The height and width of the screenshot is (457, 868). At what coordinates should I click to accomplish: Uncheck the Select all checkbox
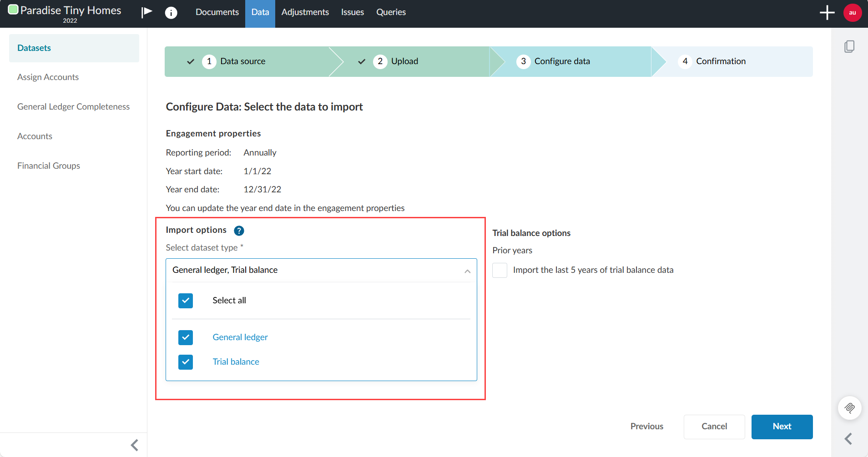coord(185,300)
